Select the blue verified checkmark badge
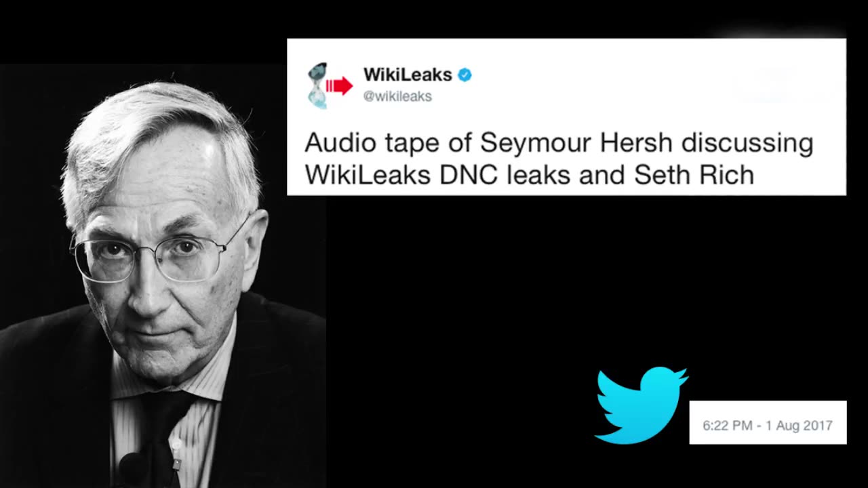The height and width of the screenshot is (488, 868). point(465,75)
